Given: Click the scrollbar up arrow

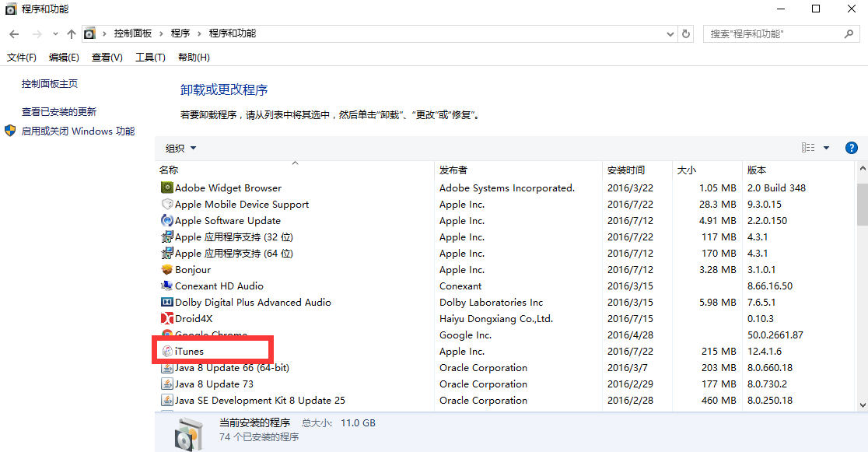Looking at the screenshot, I should tap(863, 168).
